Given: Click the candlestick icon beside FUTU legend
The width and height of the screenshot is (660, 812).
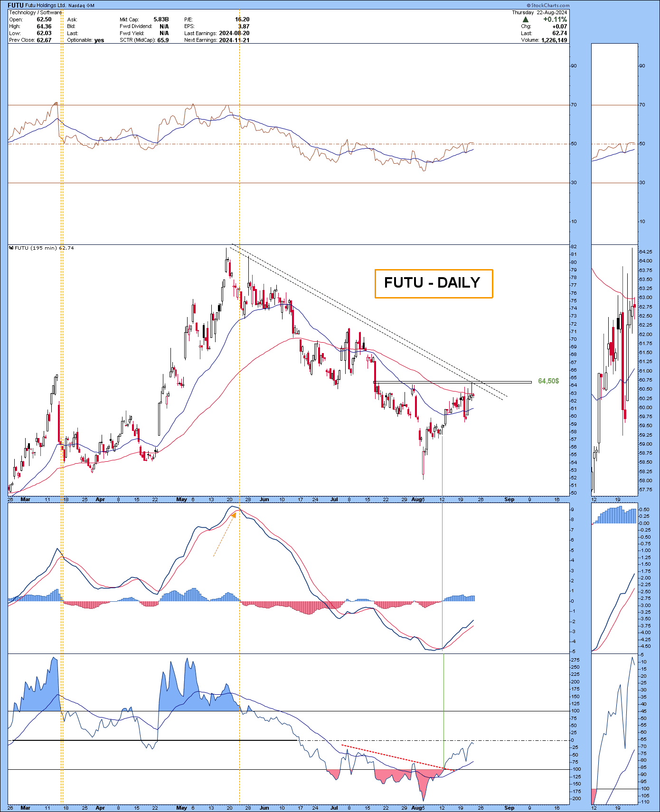Looking at the screenshot, I should pyautogui.click(x=11, y=248).
